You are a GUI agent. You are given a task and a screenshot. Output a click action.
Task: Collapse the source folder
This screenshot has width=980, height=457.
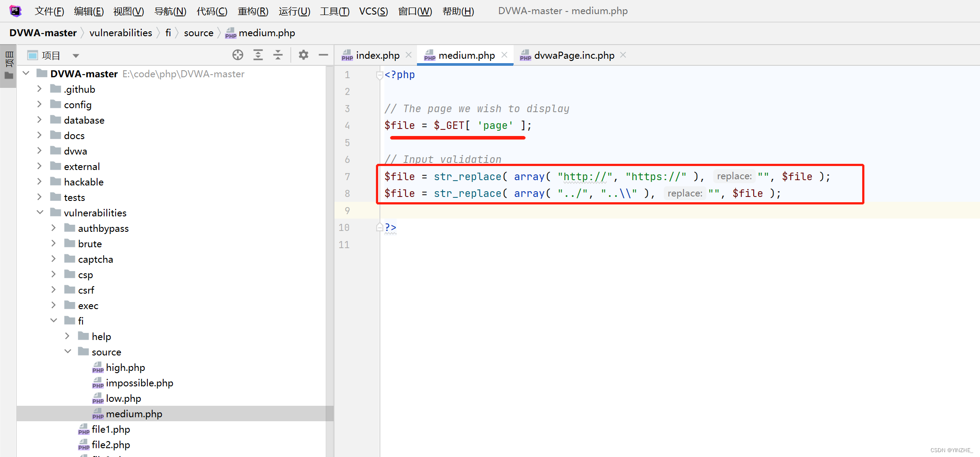point(68,351)
